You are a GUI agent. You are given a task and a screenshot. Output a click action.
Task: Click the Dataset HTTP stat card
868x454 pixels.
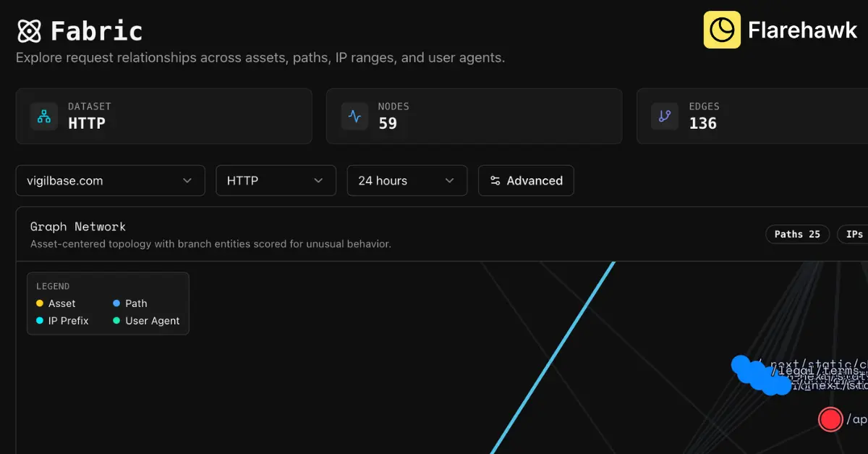coord(164,116)
